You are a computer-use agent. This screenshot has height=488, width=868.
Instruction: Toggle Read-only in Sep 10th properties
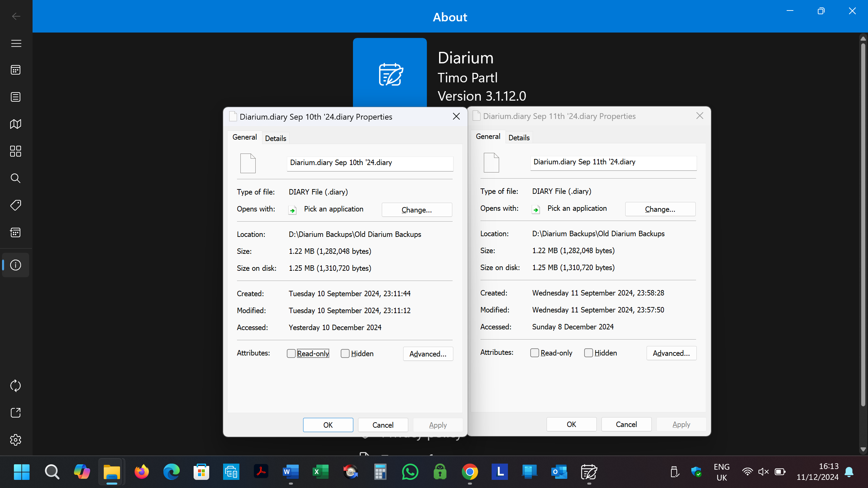tap(291, 353)
